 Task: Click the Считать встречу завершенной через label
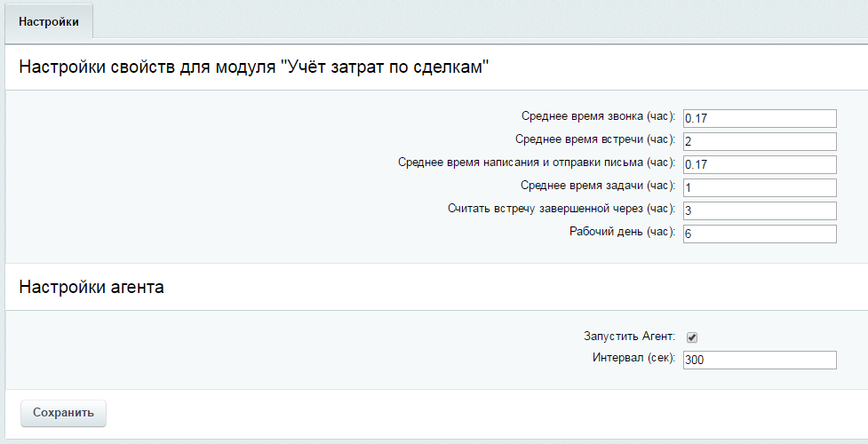pos(561,210)
